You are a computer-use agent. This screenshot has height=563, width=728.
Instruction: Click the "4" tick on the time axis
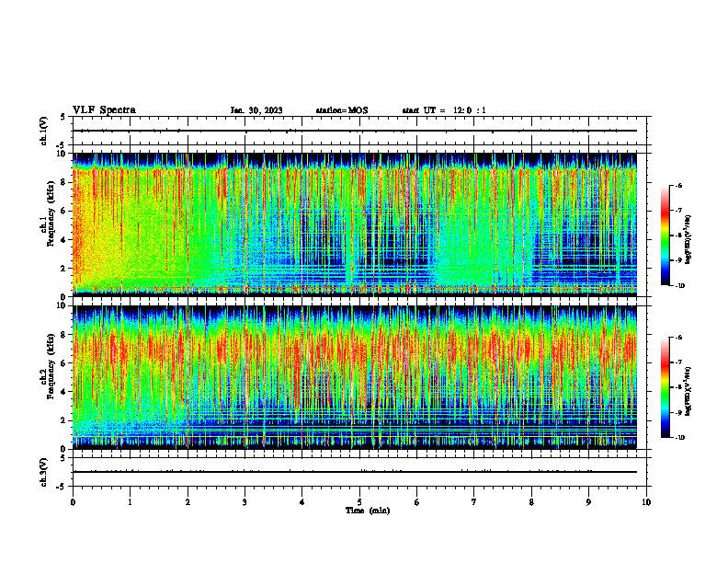[301, 502]
